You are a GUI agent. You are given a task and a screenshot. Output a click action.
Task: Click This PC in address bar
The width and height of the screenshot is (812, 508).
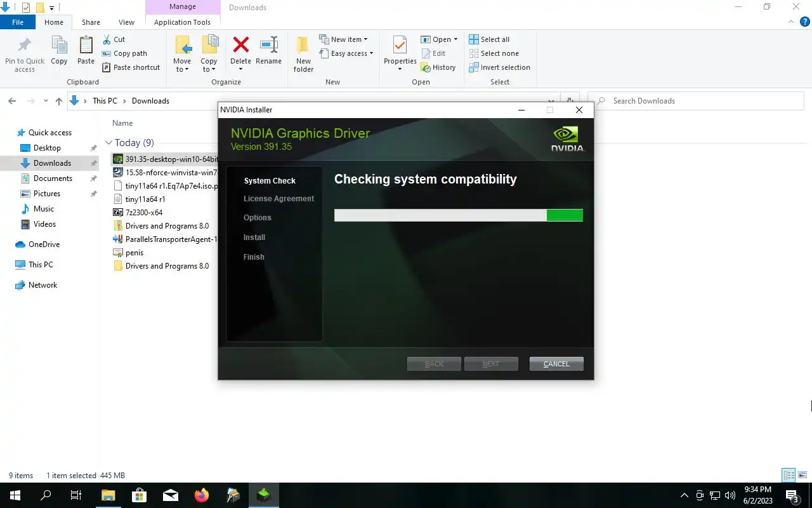click(105, 101)
